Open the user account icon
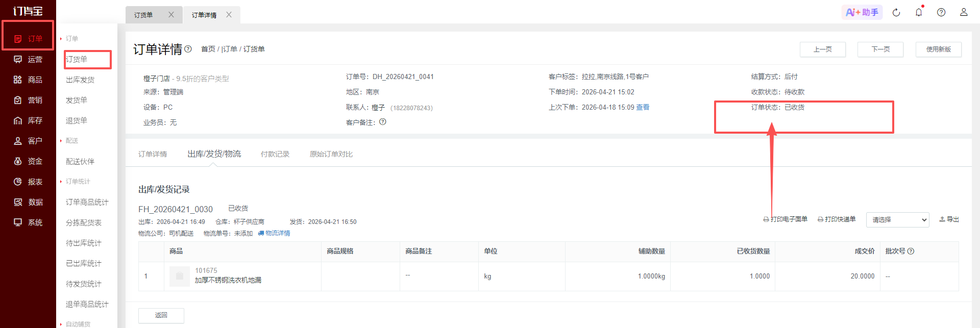This screenshot has width=980, height=328. click(964, 12)
